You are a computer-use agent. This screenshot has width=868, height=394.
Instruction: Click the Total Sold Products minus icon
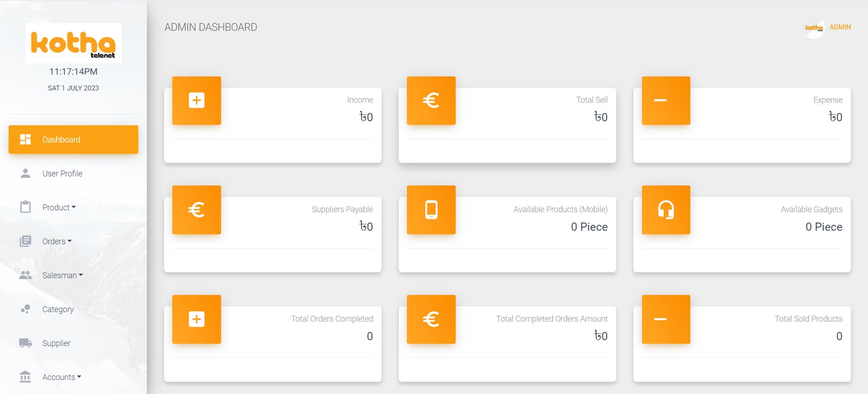pos(666,319)
